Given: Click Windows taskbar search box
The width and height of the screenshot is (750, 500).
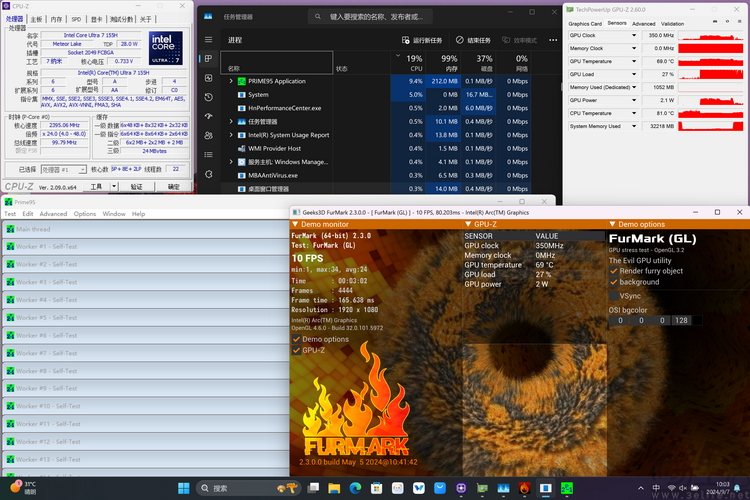Looking at the screenshot, I should 247,488.
